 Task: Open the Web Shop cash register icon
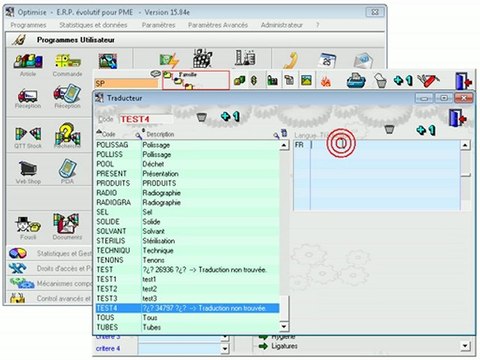point(28,168)
